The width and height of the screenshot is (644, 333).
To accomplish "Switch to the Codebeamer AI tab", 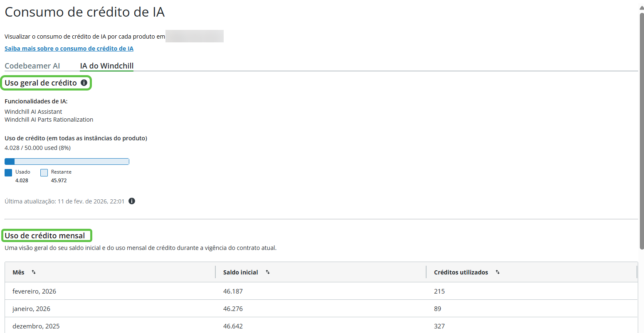I will click(32, 66).
